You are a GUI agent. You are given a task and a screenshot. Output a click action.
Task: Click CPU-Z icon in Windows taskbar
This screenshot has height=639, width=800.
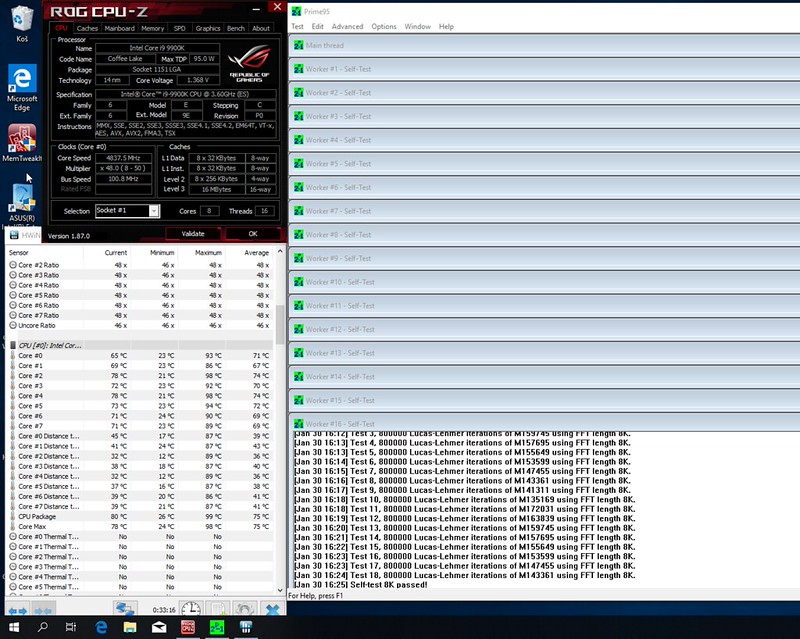(x=187, y=628)
